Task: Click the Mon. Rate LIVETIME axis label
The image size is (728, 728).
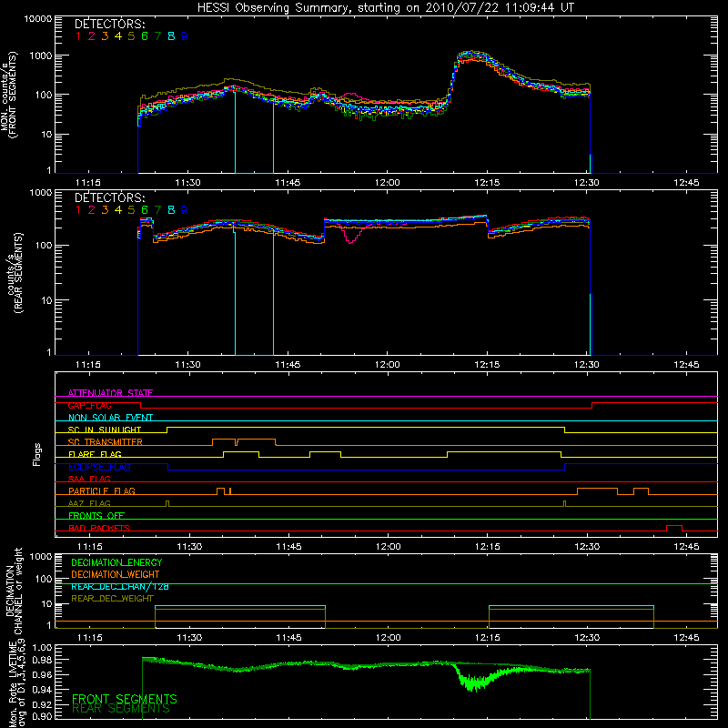Action: point(15,683)
